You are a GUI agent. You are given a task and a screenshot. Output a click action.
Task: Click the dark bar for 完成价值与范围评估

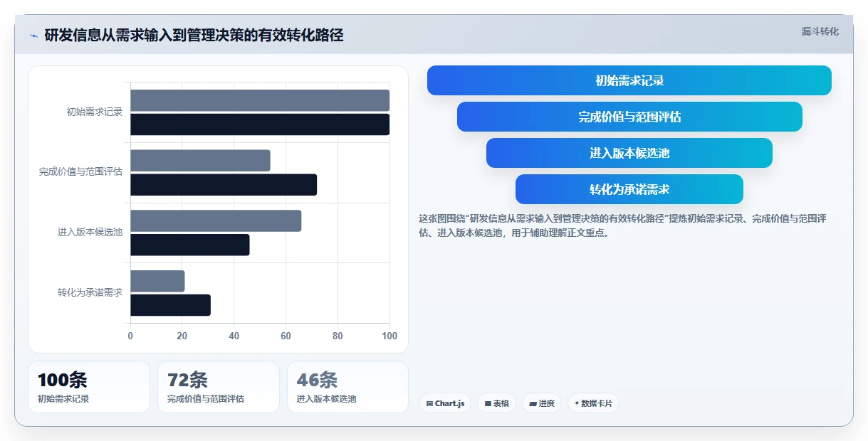click(x=224, y=185)
